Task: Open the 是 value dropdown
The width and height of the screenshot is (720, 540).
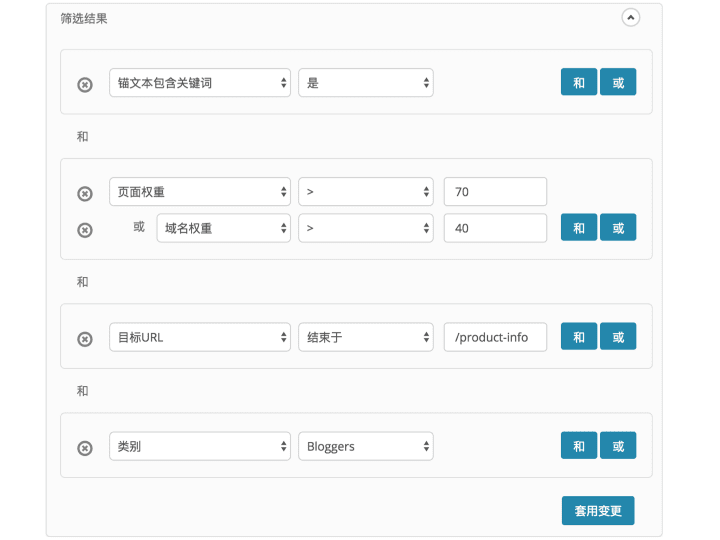Action: point(366,83)
